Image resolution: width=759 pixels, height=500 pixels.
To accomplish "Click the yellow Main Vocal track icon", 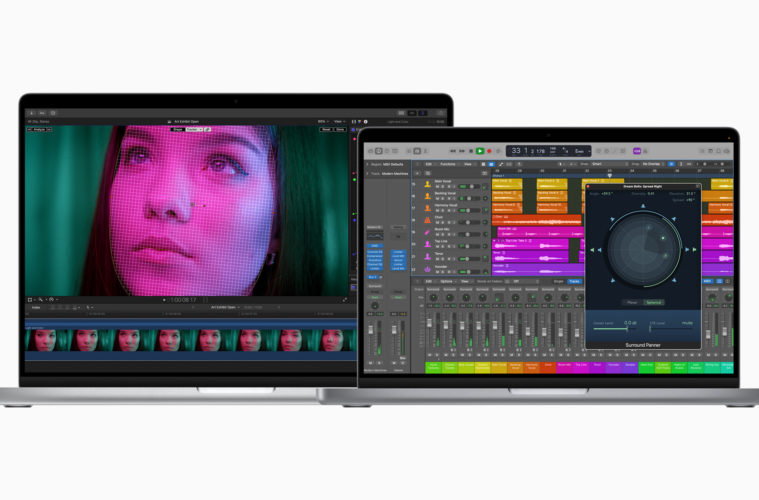I will tap(425, 183).
